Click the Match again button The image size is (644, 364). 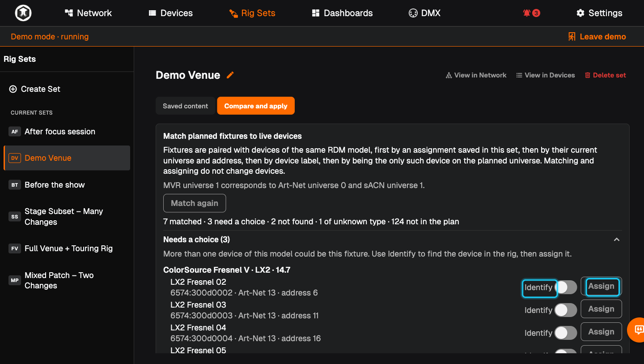(195, 203)
